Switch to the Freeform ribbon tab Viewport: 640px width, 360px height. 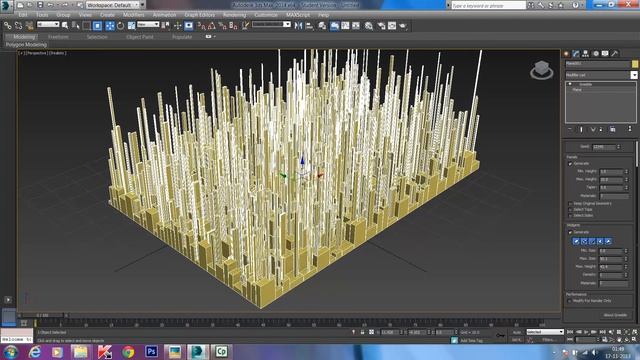58,37
